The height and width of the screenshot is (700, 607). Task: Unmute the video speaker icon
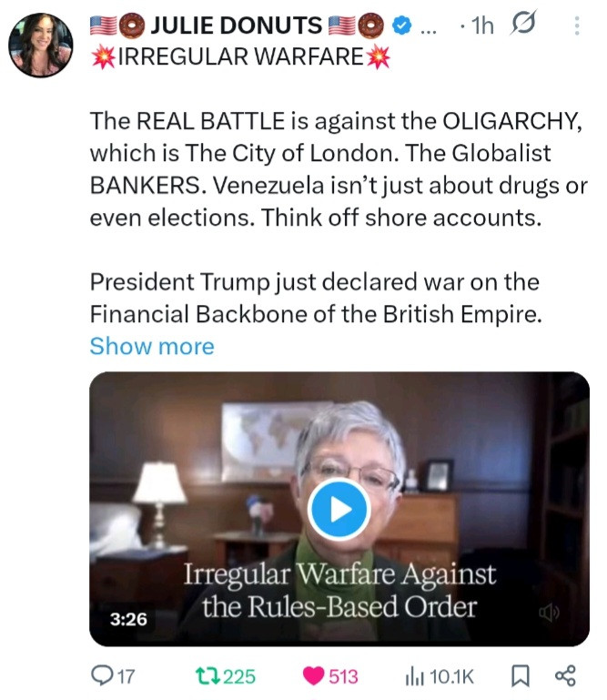[x=549, y=612]
